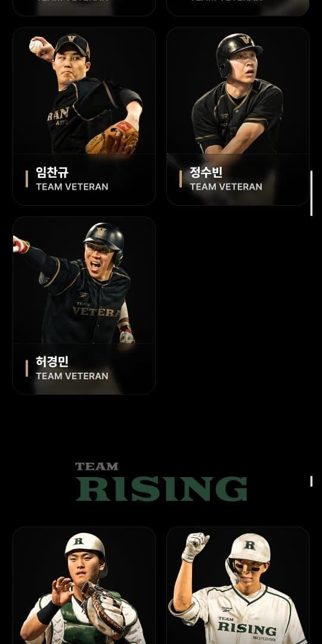Open the Team Rising batter card
Screen dimensions: 322x644
(238, 586)
